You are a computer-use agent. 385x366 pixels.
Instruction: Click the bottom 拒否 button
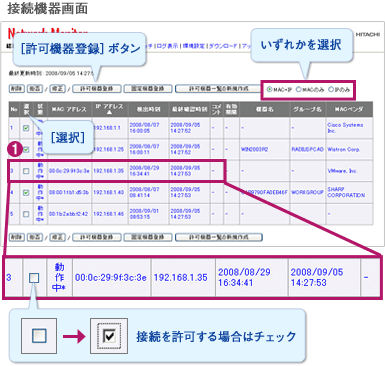34,237
